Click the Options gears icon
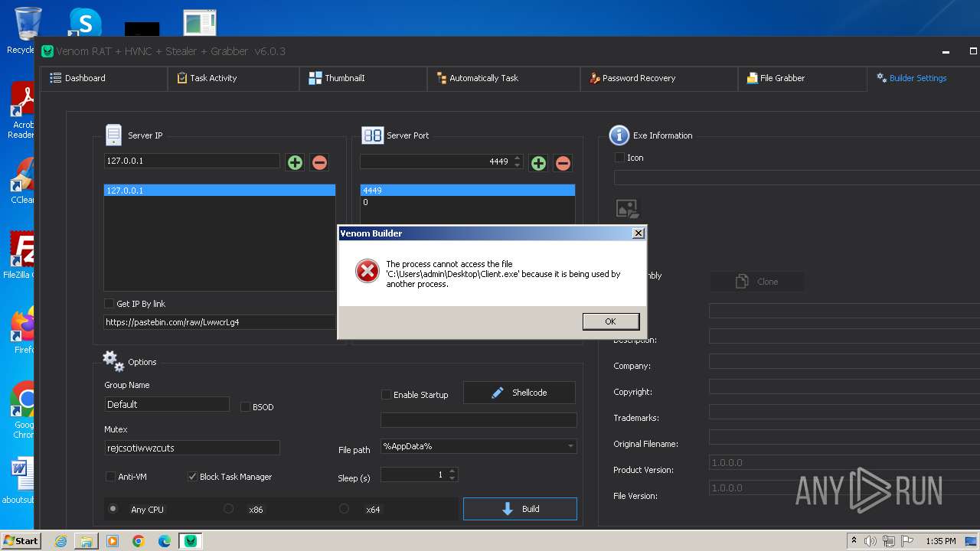980x551 pixels. pos(113,361)
